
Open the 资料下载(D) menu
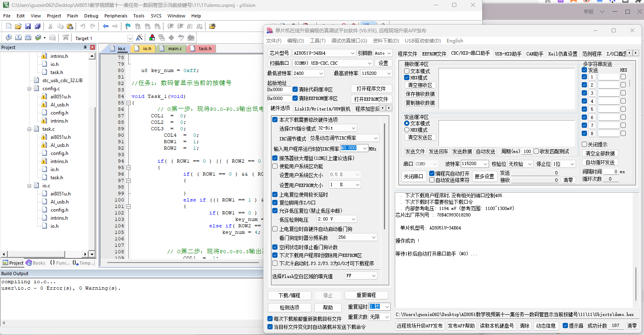386,41
